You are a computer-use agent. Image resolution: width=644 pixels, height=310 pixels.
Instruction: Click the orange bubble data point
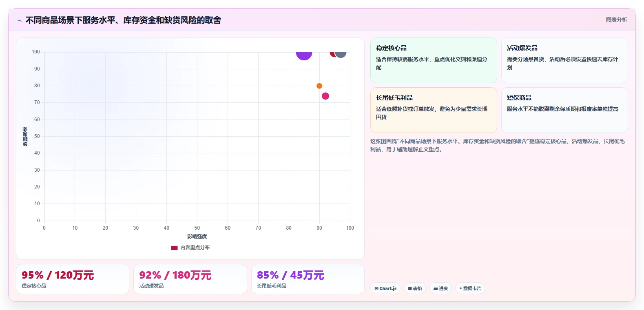point(319,86)
